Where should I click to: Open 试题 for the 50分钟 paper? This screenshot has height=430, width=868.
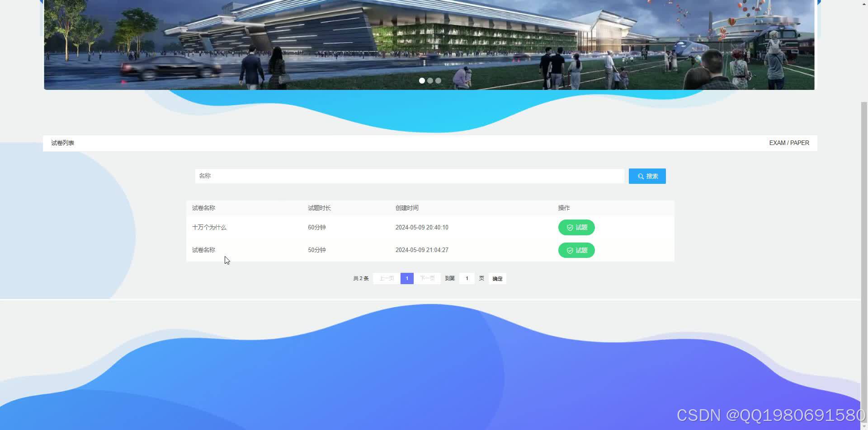(x=576, y=250)
